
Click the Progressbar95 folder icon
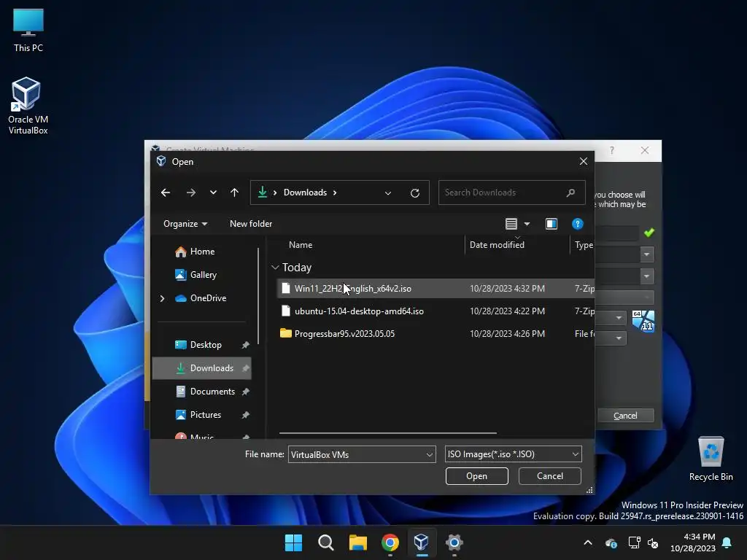pos(286,333)
